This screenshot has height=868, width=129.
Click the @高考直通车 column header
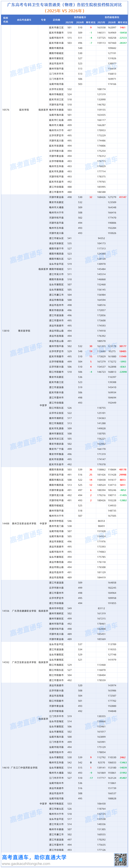click(24, 20)
